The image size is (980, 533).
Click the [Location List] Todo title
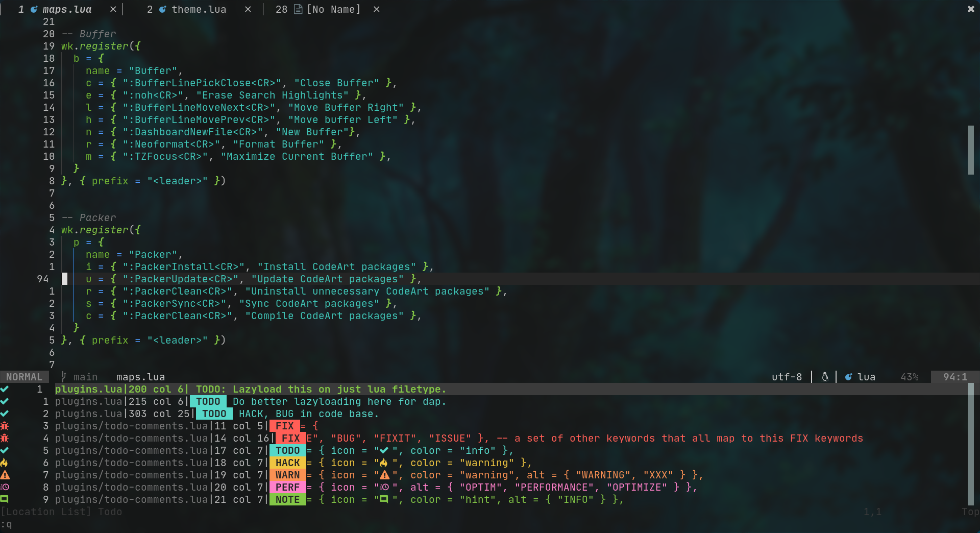tap(61, 512)
